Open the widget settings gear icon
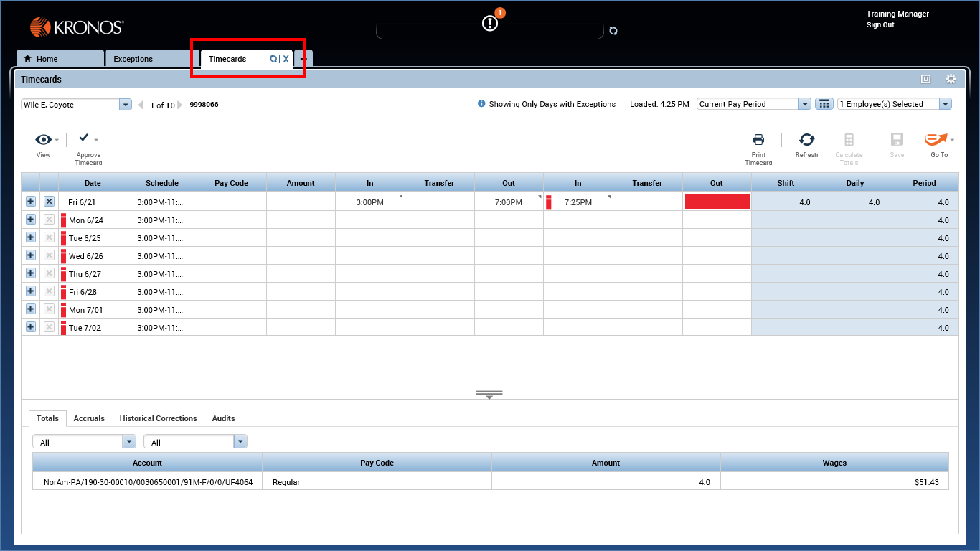Image resolution: width=980 pixels, height=551 pixels. tap(951, 79)
